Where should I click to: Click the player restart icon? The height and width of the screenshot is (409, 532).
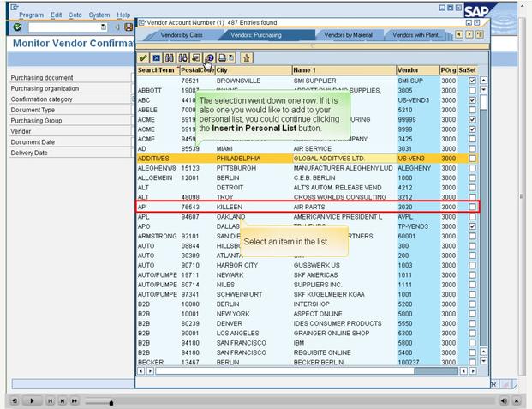pos(15,400)
